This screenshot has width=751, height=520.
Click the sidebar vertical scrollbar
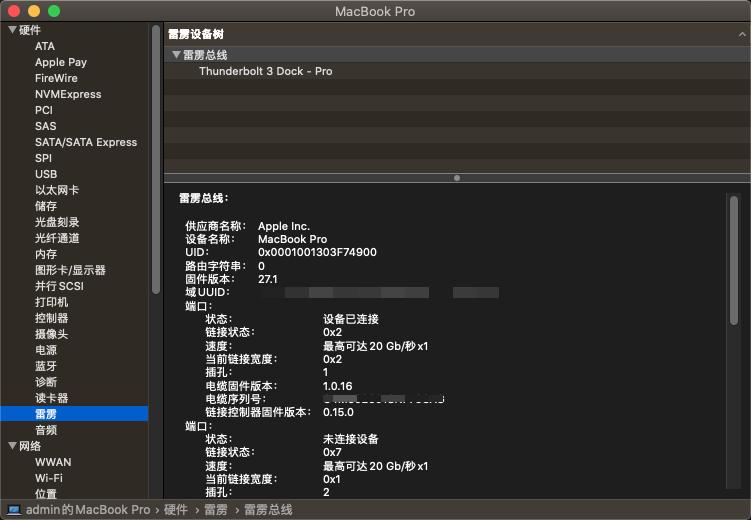(x=156, y=159)
